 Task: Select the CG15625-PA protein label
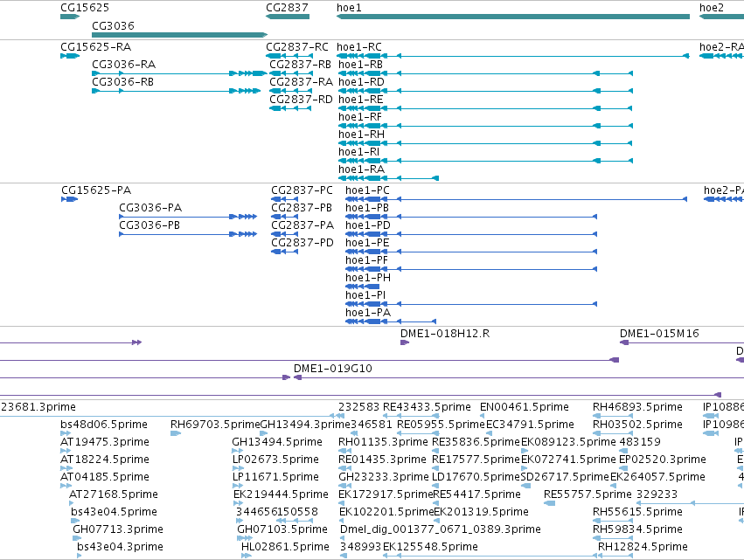(x=96, y=190)
